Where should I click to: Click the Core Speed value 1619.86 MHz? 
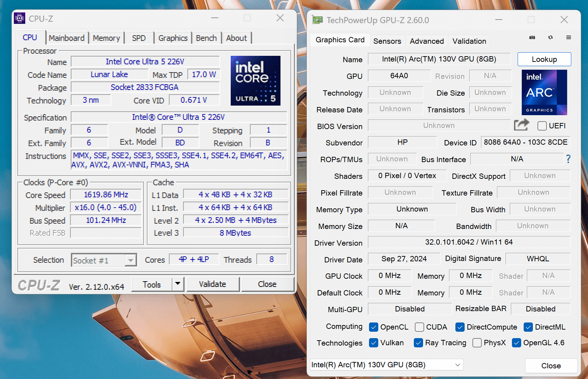[x=106, y=194]
